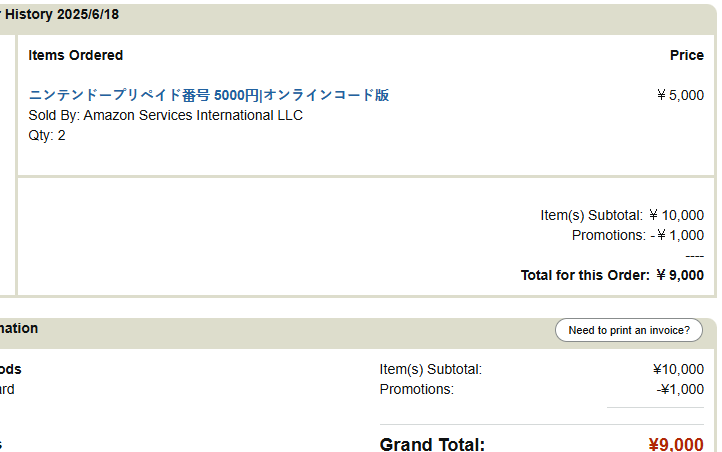The width and height of the screenshot is (722, 452).
Task: Click the "Need to print an invoice?" button
Action: pyautogui.click(x=629, y=330)
